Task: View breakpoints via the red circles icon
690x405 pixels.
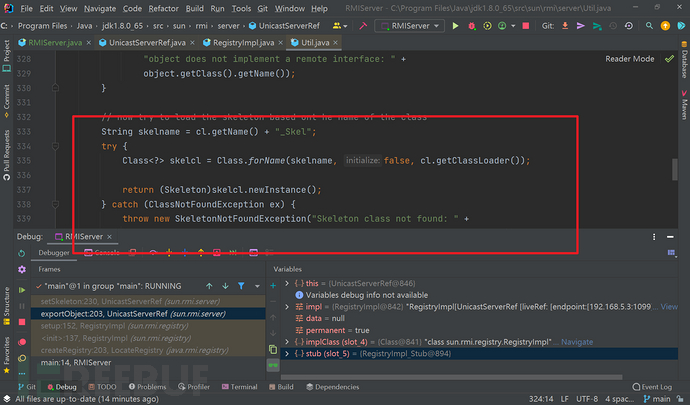Action: point(22,342)
